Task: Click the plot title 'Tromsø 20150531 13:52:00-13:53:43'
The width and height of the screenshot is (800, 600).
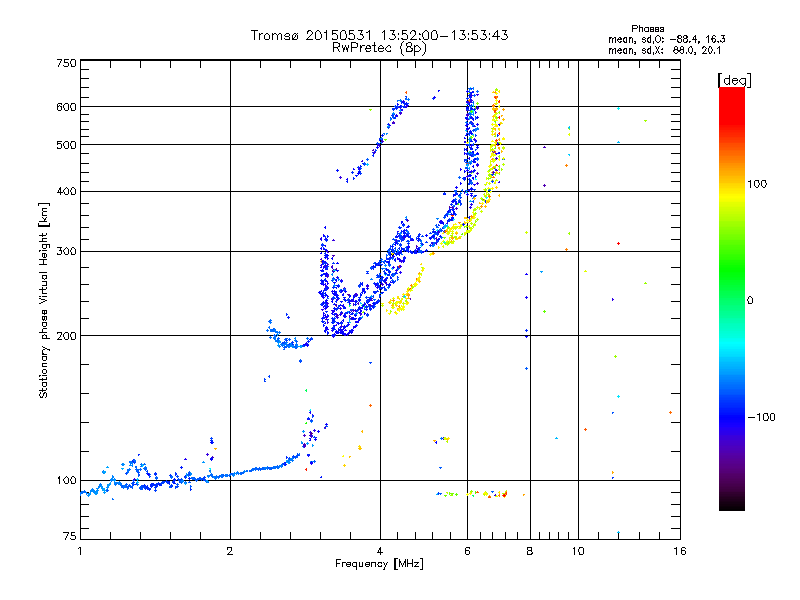Action: (x=379, y=35)
